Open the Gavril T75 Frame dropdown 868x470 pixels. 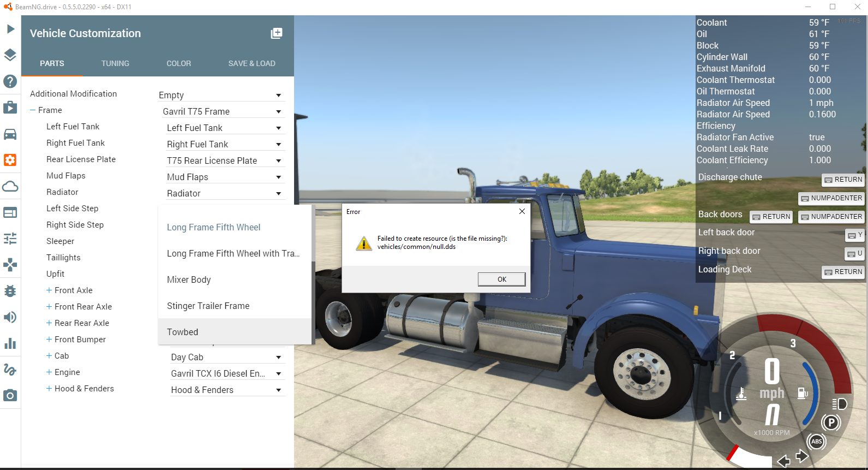point(224,111)
